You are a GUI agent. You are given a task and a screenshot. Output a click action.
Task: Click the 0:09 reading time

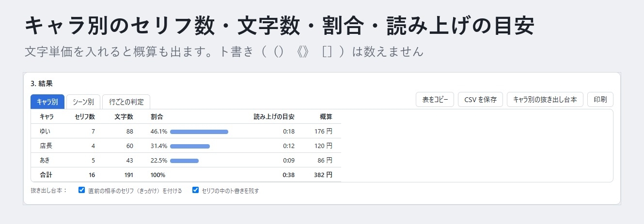click(289, 160)
